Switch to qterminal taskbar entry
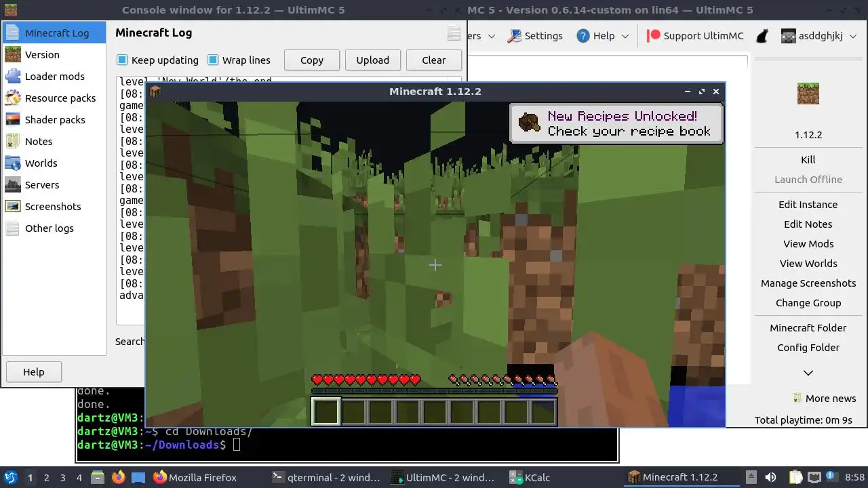 coord(327,478)
